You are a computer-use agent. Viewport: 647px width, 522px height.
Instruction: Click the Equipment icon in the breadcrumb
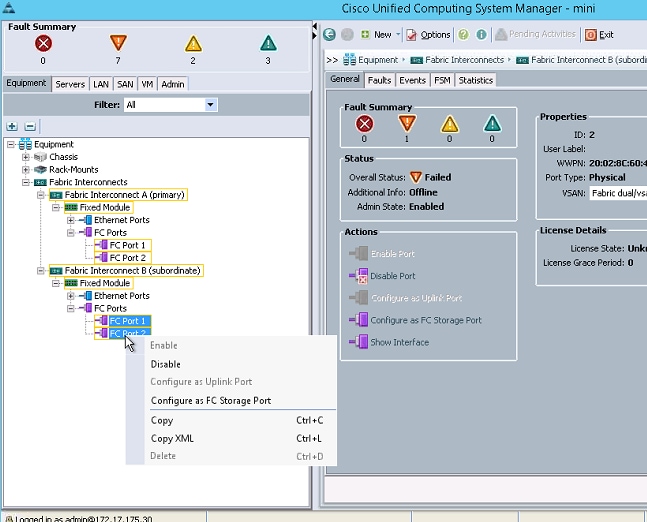349,60
